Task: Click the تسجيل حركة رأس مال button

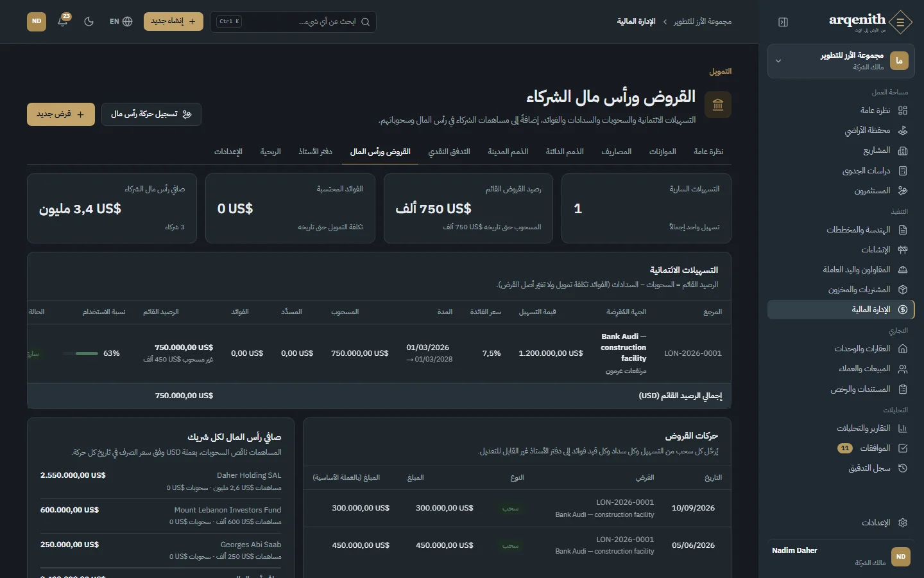Action: [151, 114]
